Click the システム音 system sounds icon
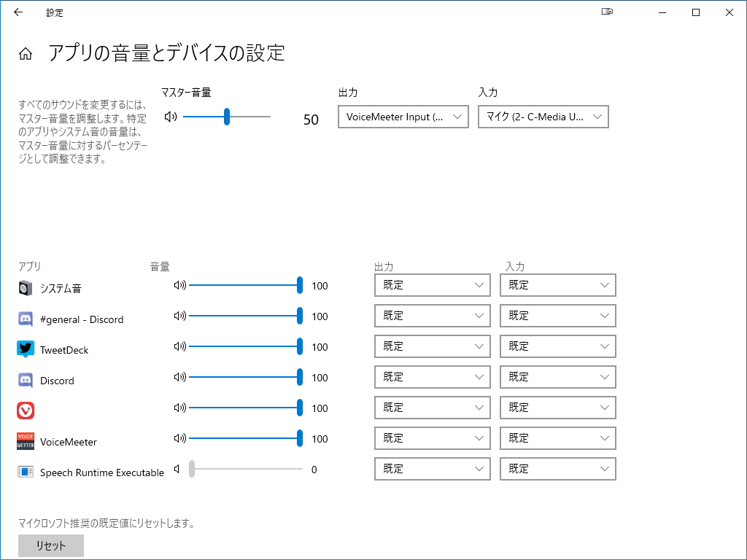Viewport: 747px width, 560px height. point(25,288)
